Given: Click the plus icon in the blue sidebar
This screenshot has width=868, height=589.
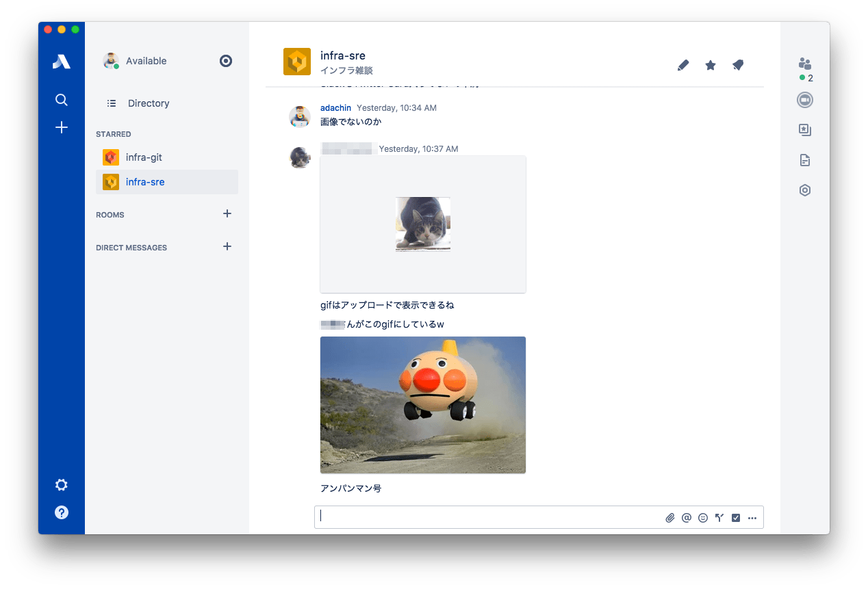Looking at the screenshot, I should [x=62, y=127].
